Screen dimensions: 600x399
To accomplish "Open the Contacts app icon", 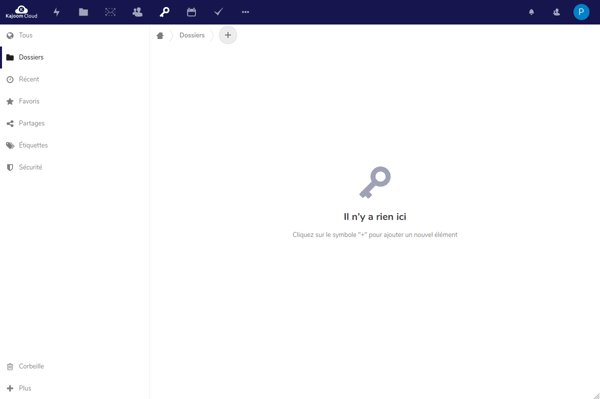I will coord(137,12).
